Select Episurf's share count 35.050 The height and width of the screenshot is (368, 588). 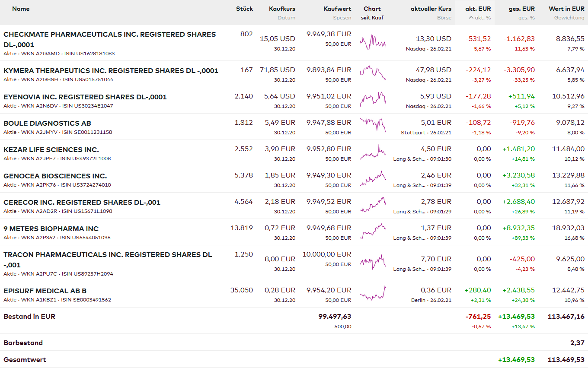point(242,290)
